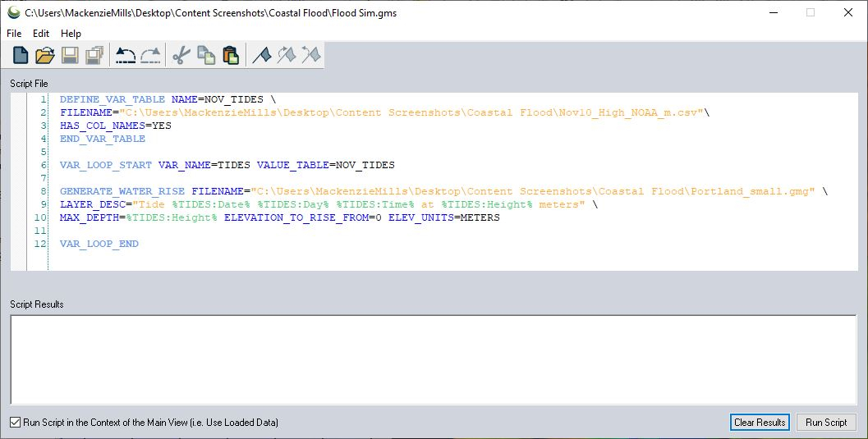Click GENERATE_WATER_RISE on line 8
868x439 pixels.
coord(122,191)
